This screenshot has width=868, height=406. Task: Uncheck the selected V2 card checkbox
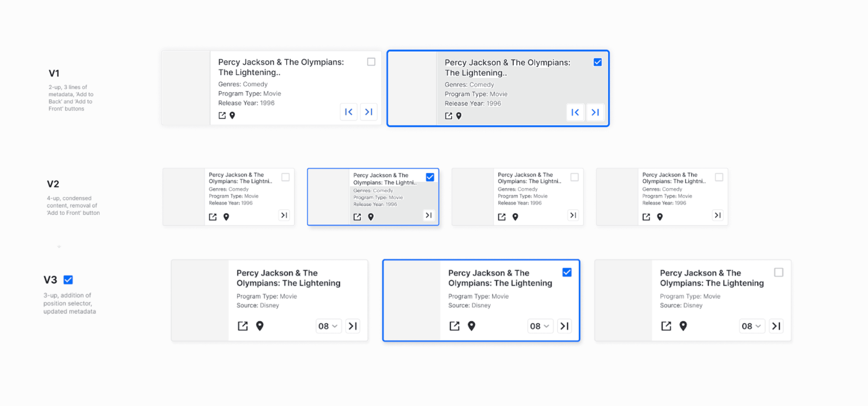[x=430, y=177]
